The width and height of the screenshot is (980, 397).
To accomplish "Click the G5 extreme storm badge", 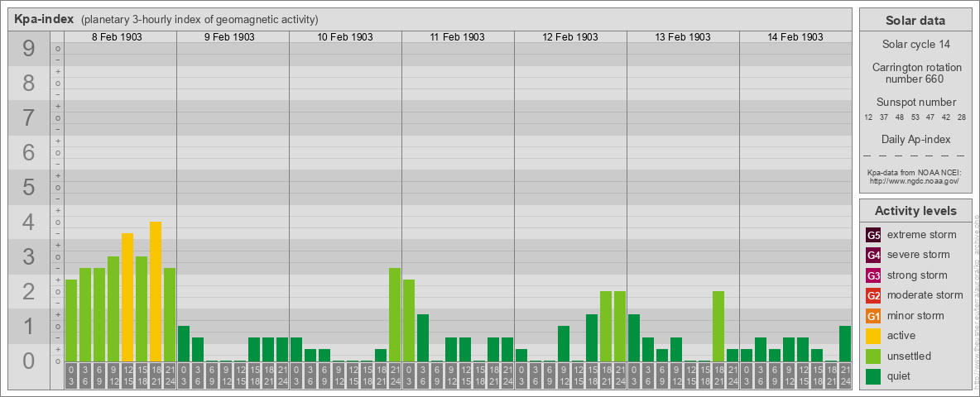I will point(873,235).
